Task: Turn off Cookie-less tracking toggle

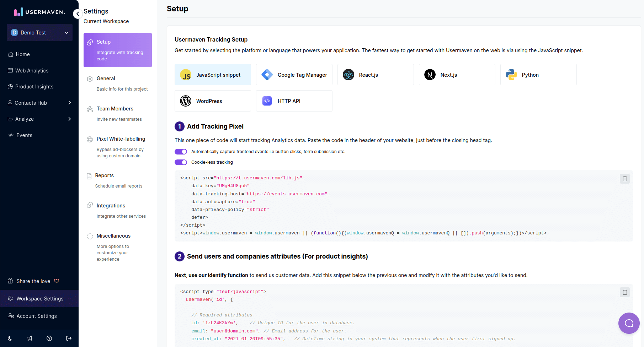Action: click(181, 162)
